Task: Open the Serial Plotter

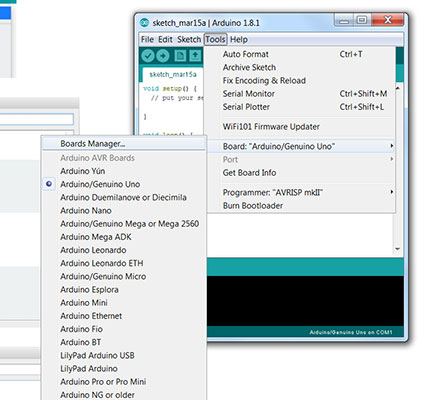Action: (301, 107)
